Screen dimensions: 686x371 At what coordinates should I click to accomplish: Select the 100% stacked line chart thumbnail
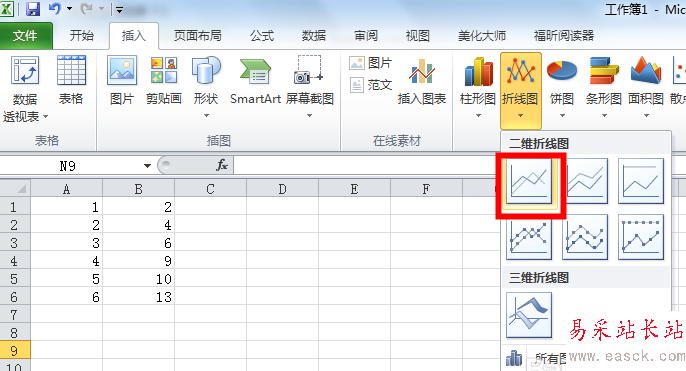click(641, 182)
